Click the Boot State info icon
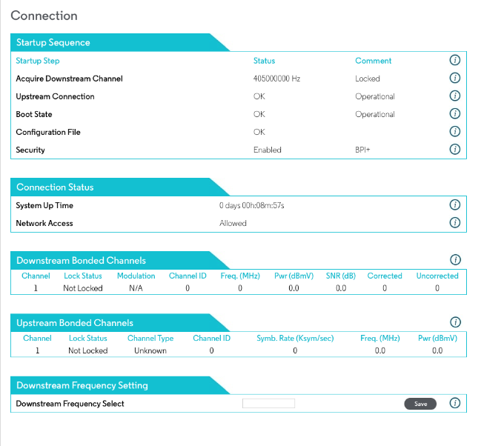The height and width of the screenshot is (446, 504). coord(455,114)
